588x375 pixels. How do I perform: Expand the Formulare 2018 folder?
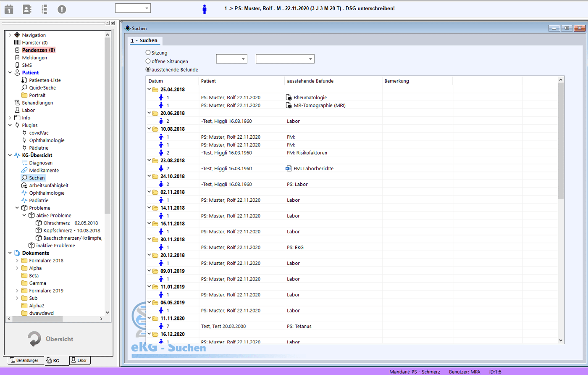tap(17, 261)
